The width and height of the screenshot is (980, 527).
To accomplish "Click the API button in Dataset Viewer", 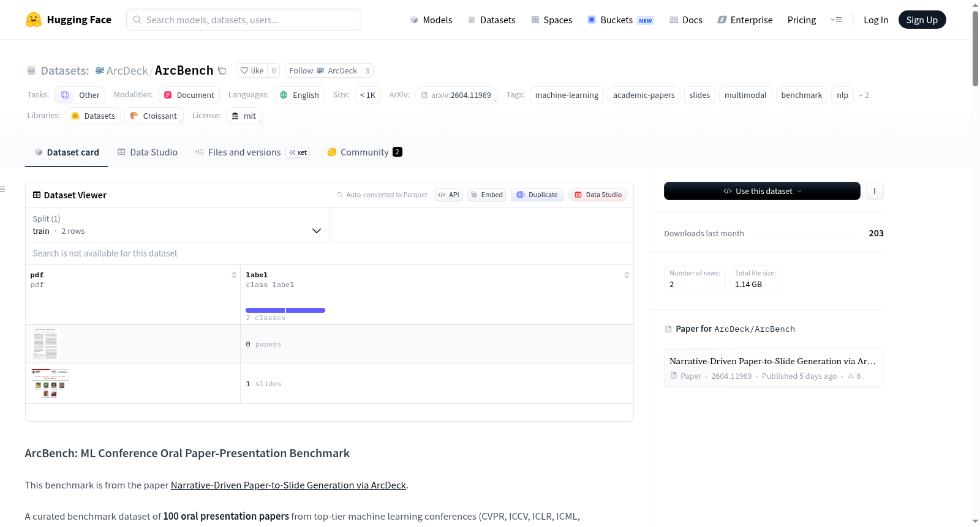I will 448,195.
